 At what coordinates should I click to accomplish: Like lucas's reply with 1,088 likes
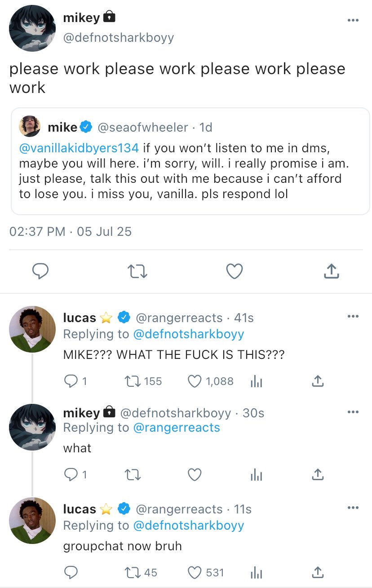coord(195,381)
